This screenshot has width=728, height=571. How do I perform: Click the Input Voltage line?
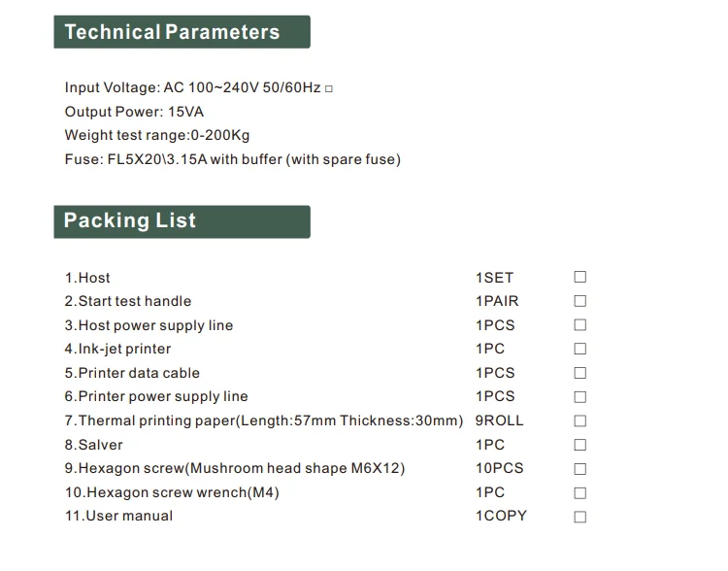(192, 87)
